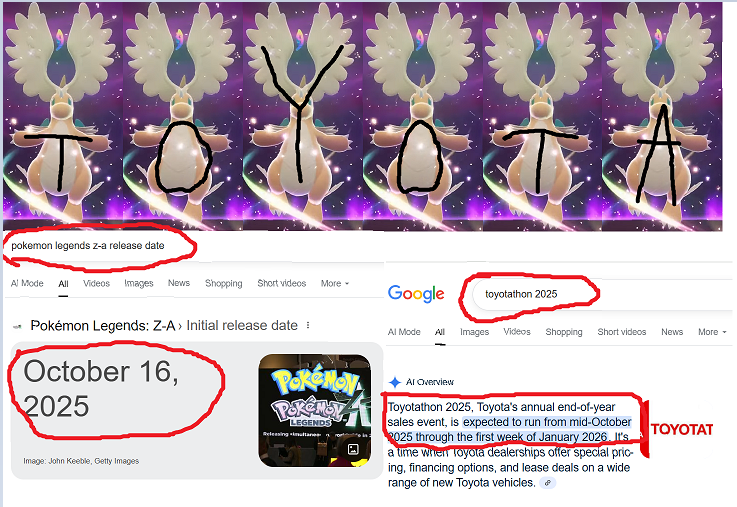737x507 pixels.
Task: Click the October 16, 2025 release date text
Action: [101, 389]
